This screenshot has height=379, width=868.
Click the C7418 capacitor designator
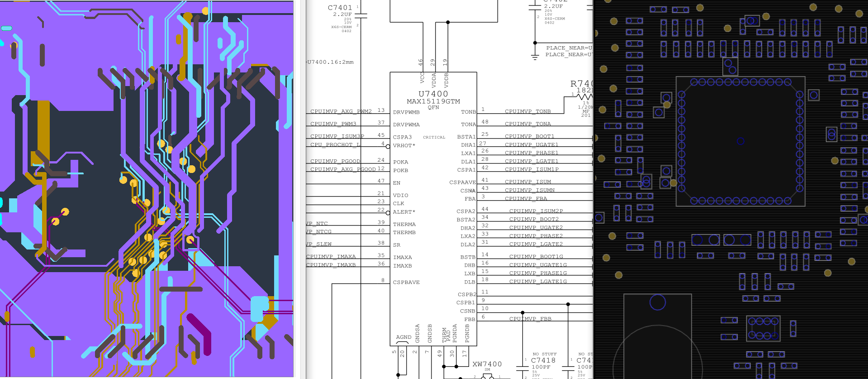tap(543, 360)
